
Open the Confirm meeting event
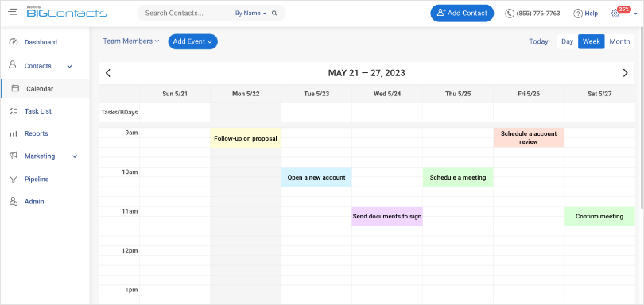[x=599, y=216]
